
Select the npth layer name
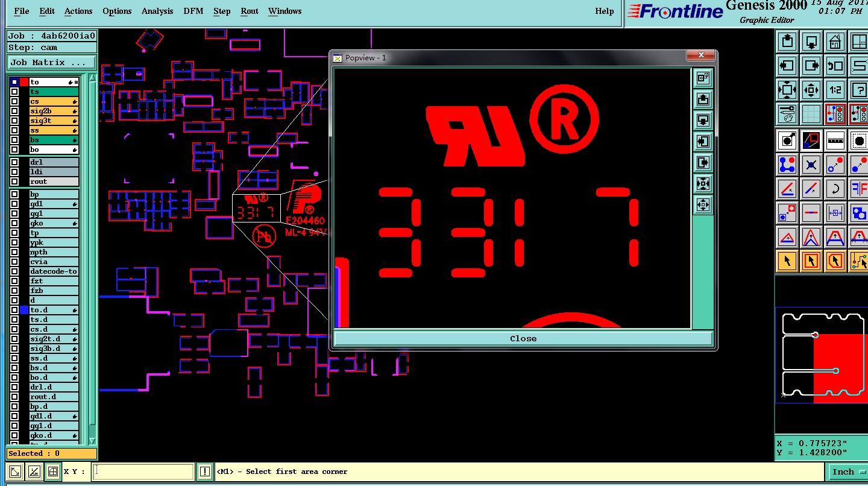click(54, 252)
